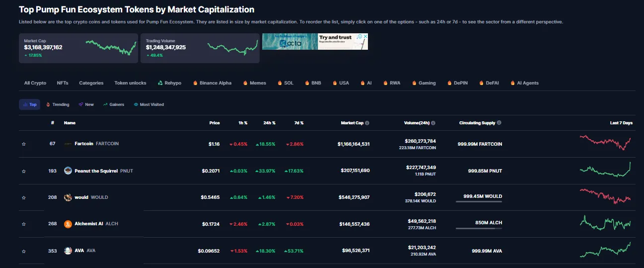
Task: Click the Circulating Supply info icon
Action: coord(499,123)
